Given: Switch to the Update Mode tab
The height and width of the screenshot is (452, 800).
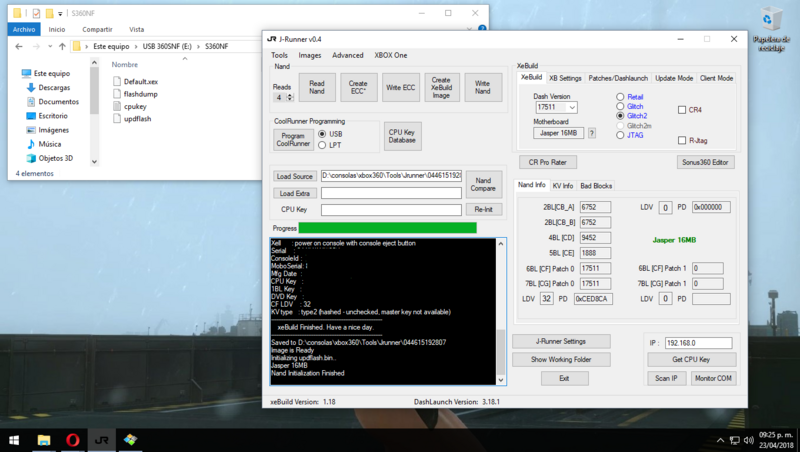Looking at the screenshot, I should click(x=674, y=78).
